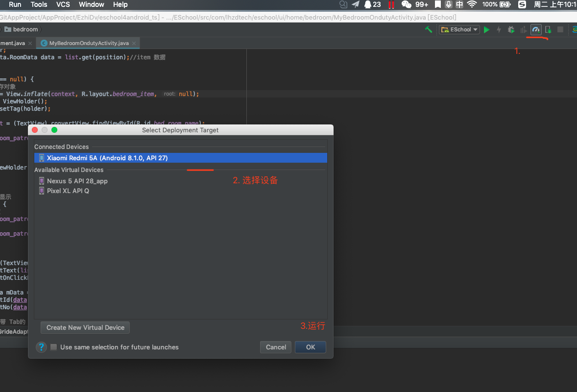Open the ESchool run configuration dropdown
Viewport: 577px width, 392px height.
point(459,29)
